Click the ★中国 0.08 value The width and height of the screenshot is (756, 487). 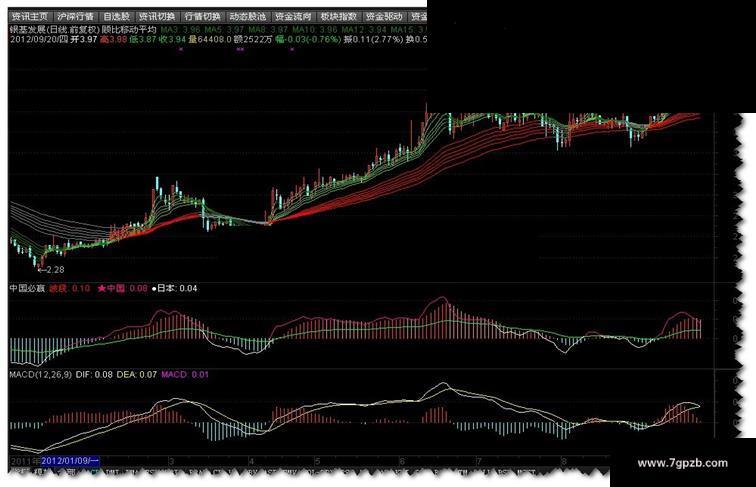[x=122, y=288]
